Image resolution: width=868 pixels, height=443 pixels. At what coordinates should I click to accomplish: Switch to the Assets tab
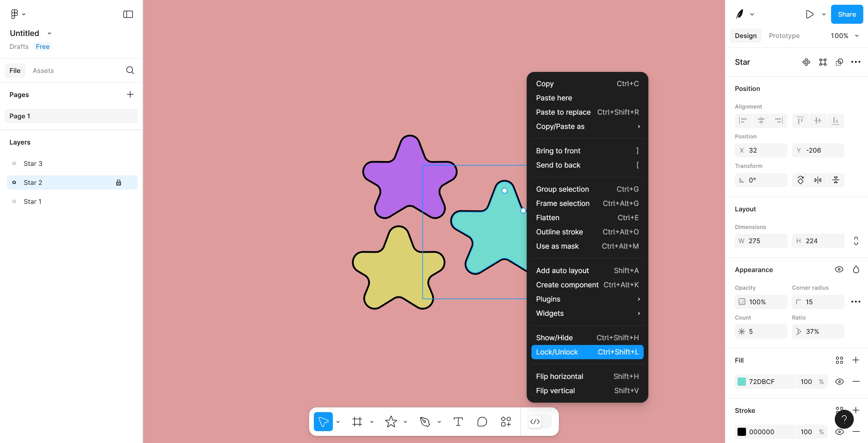click(43, 71)
